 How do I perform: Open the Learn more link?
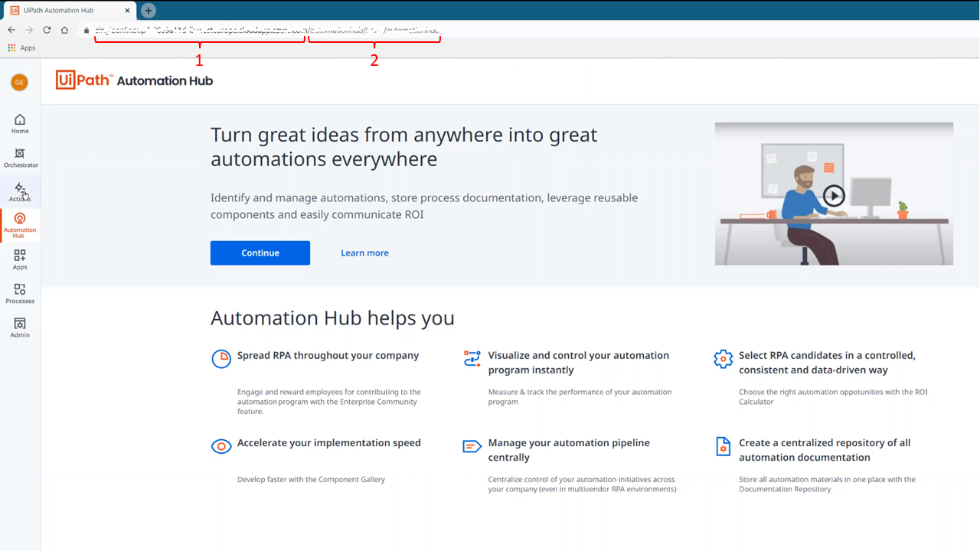(x=364, y=253)
